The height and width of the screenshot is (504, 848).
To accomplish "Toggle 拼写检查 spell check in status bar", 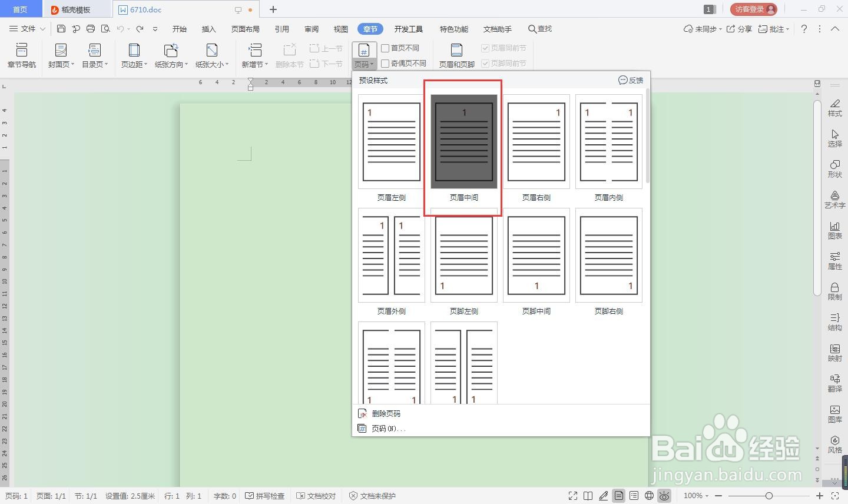I will point(265,496).
